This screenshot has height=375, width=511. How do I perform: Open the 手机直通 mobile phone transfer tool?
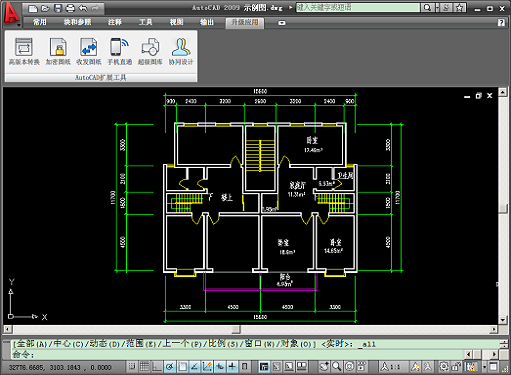click(x=119, y=51)
